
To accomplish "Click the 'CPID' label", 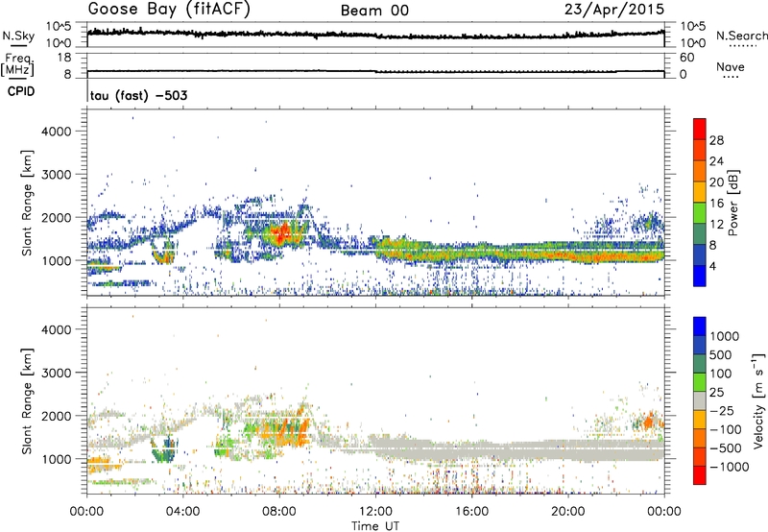I will 21,91.
